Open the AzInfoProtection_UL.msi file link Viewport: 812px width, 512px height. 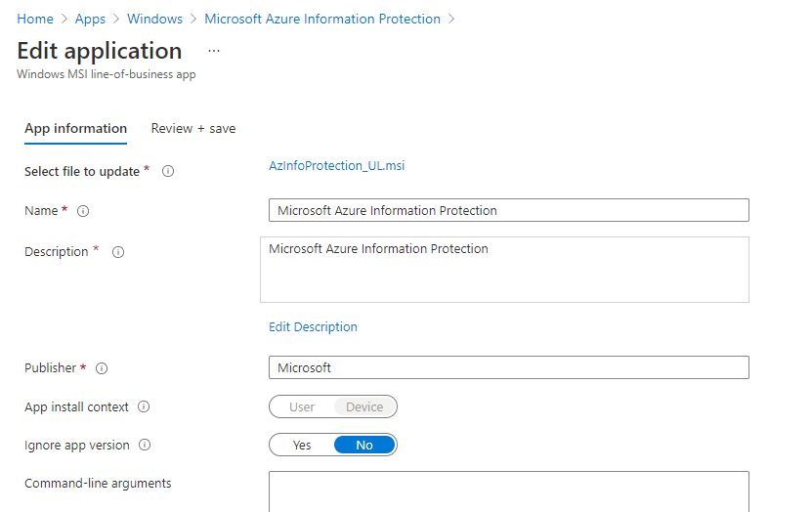click(x=336, y=166)
